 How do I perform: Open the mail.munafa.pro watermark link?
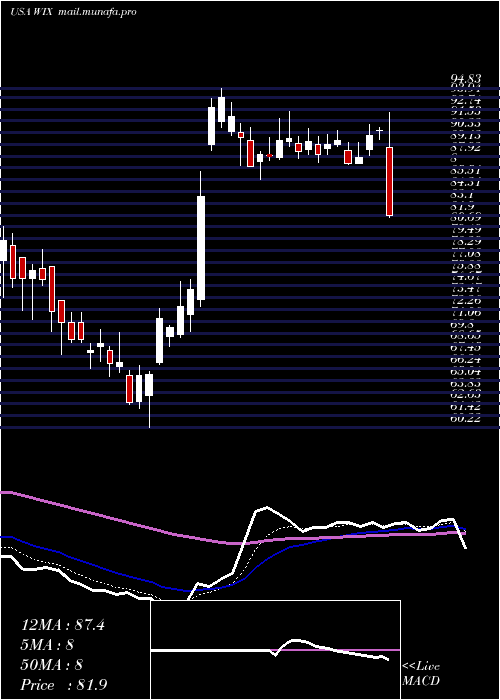97,12
